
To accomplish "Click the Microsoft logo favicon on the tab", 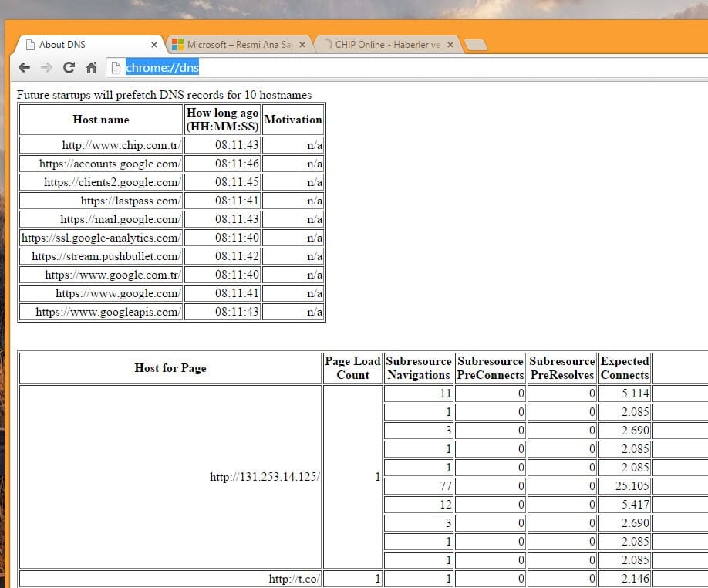I will pyautogui.click(x=178, y=44).
